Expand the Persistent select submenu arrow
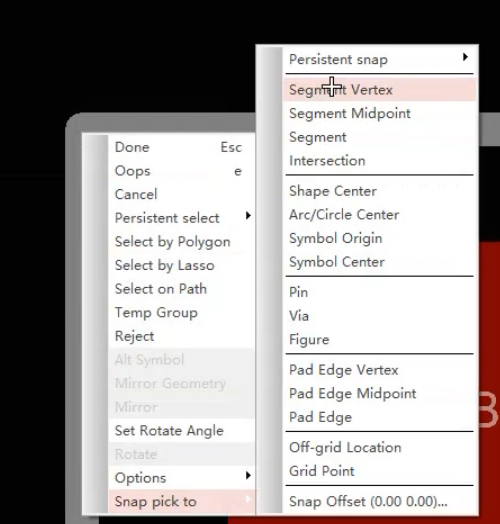 click(x=248, y=216)
